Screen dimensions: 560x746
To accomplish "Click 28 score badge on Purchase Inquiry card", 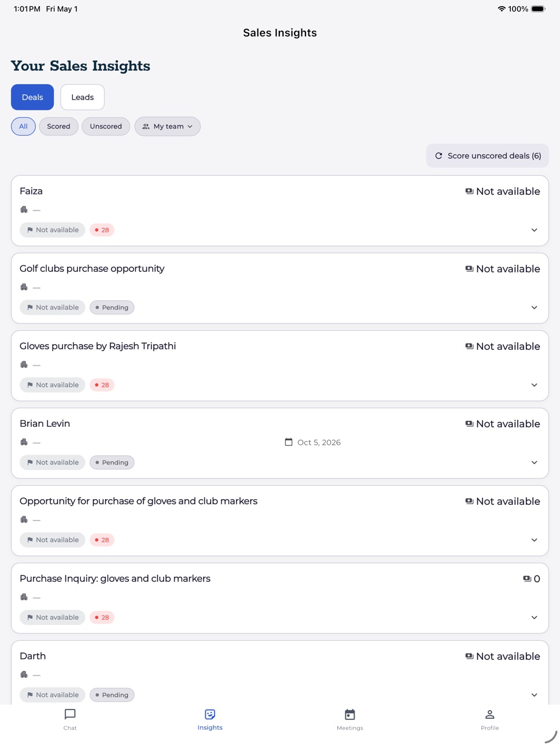I will click(102, 618).
